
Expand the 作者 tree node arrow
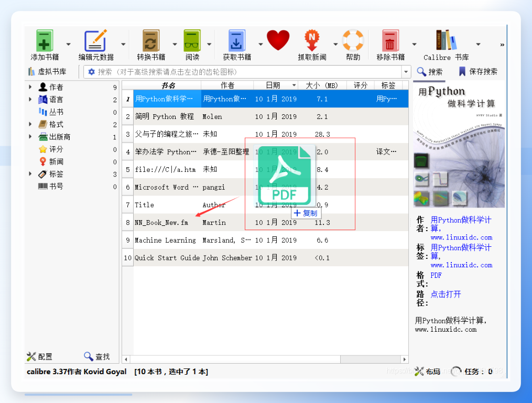click(30, 87)
